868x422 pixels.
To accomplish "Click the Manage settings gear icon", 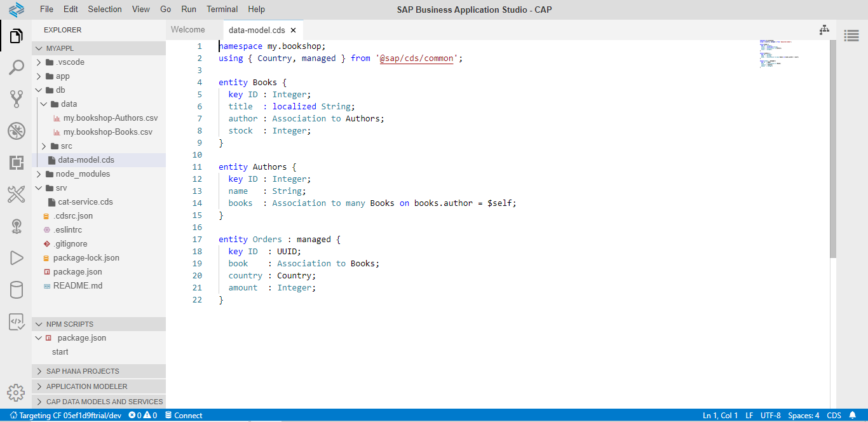I will coord(16,392).
